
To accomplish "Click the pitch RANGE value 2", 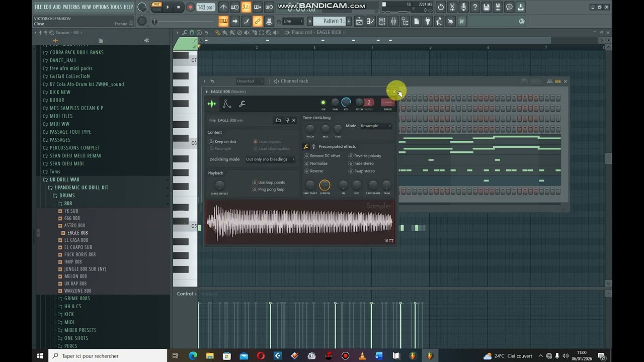I will (x=369, y=103).
